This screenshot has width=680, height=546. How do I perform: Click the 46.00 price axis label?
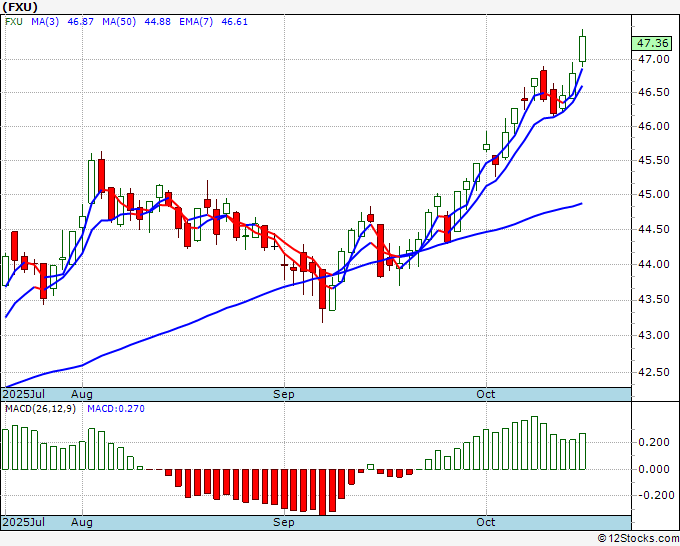[x=654, y=126]
